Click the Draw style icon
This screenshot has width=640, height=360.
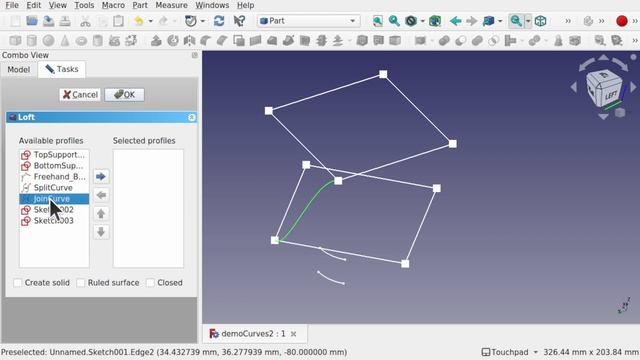click(411, 21)
